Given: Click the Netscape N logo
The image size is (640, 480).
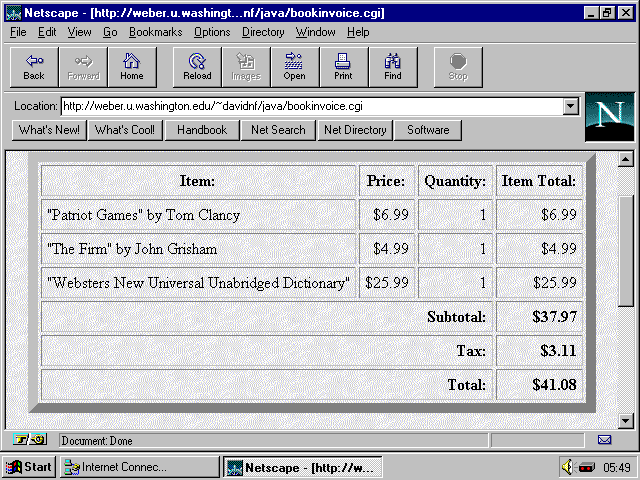Looking at the screenshot, I should pos(610,117).
